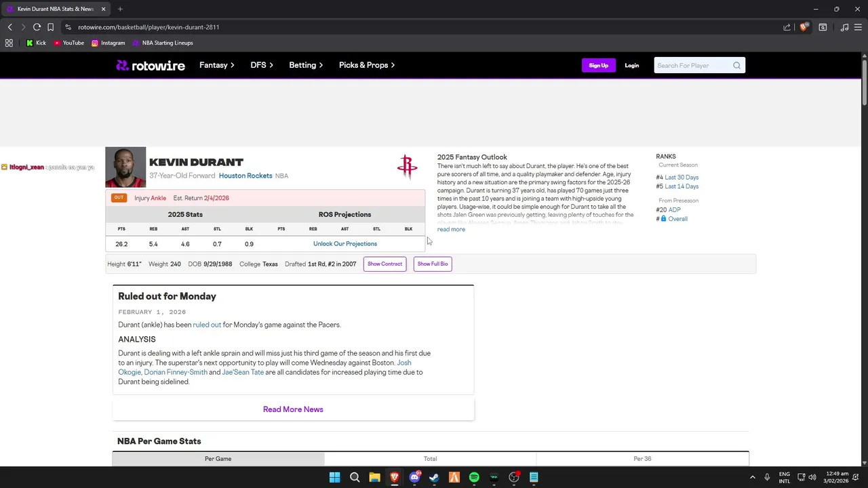Open NBA Starting Lineups bookmark
The height and width of the screenshot is (488, 868).
click(x=163, y=43)
